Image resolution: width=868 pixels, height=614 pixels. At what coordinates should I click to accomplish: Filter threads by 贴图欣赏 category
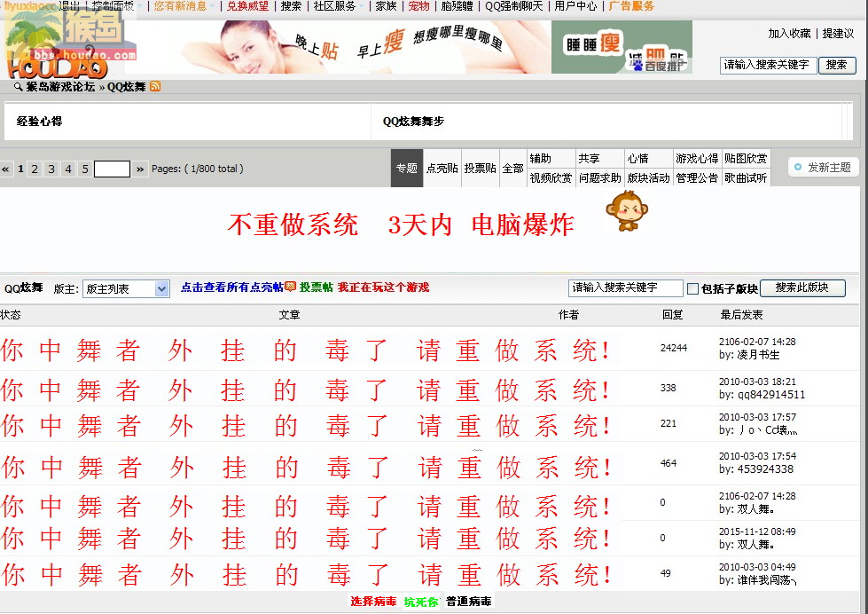(x=746, y=159)
